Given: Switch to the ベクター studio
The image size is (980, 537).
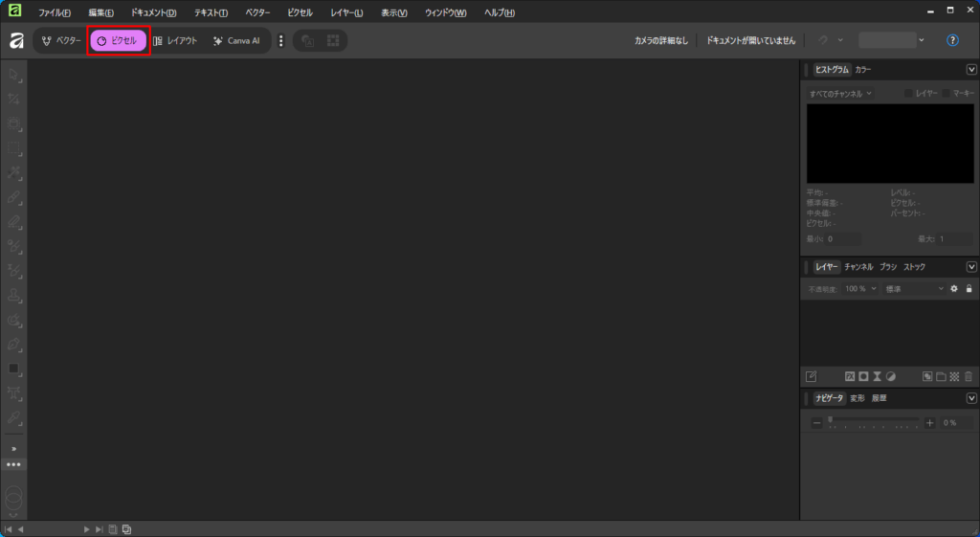Looking at the screenshot, I should click(x=61, y=41).
